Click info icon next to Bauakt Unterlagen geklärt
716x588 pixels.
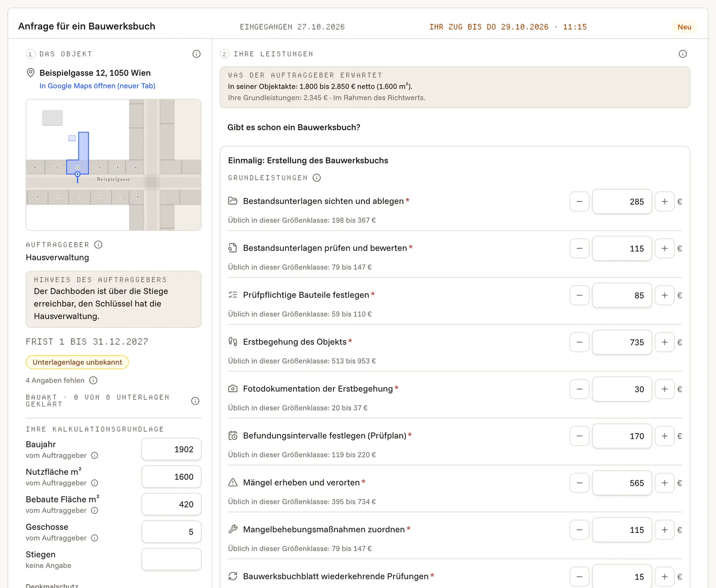coord(195,401)
